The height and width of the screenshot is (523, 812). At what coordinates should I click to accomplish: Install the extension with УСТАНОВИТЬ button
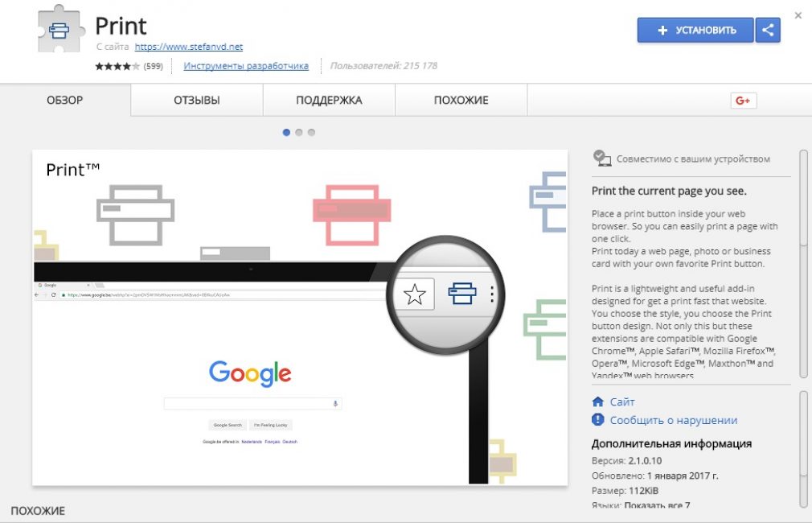click(x=695, y=30)
